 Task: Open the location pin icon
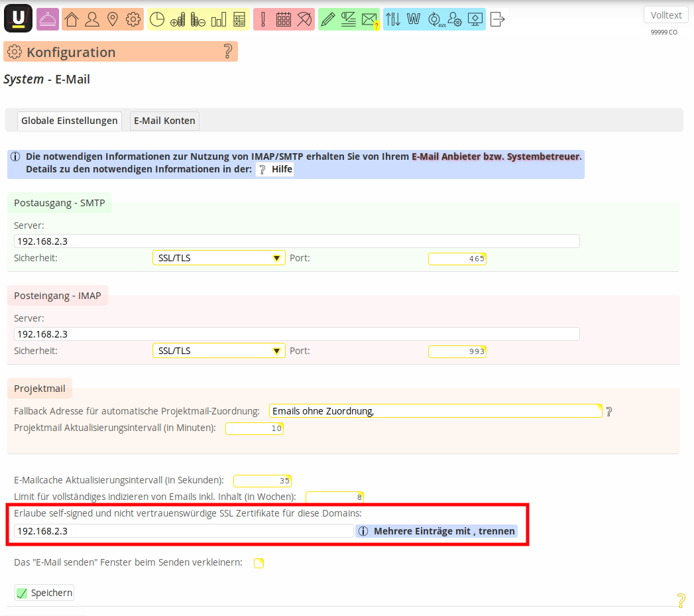pos(113,19)
